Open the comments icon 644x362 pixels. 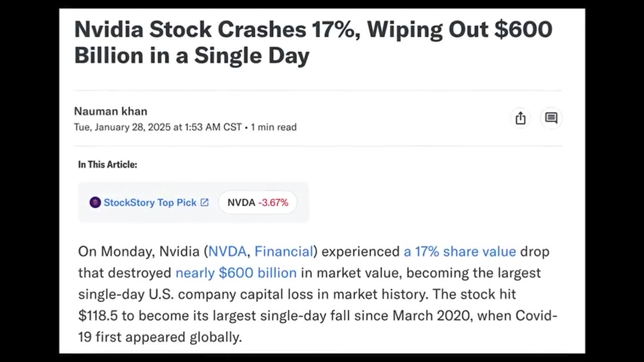[551, 118]
